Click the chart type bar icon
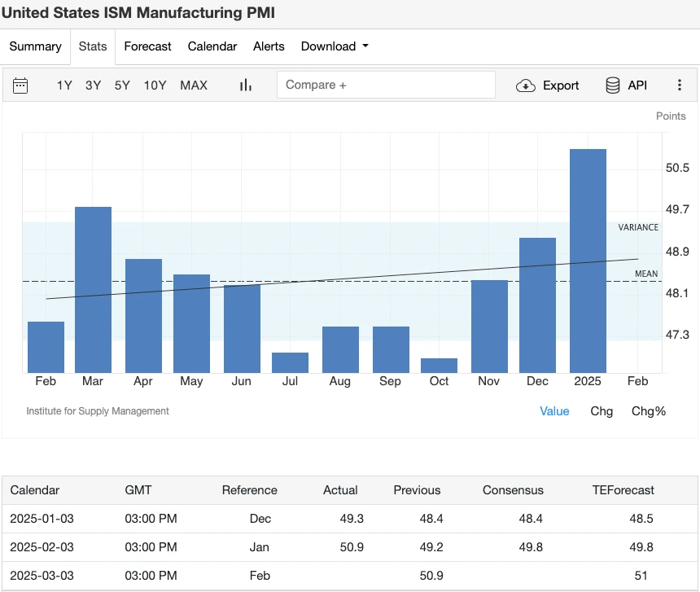The width and height of the screenshot is (700, 592). coord(245,86)
